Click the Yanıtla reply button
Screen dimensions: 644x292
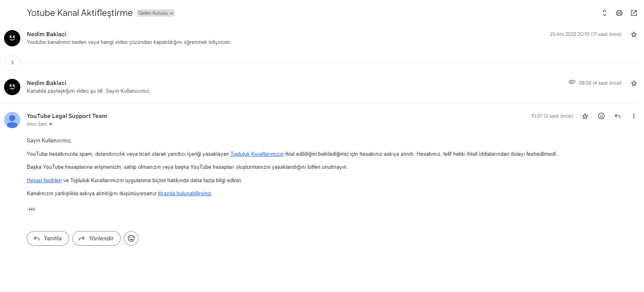click(48, 238)
